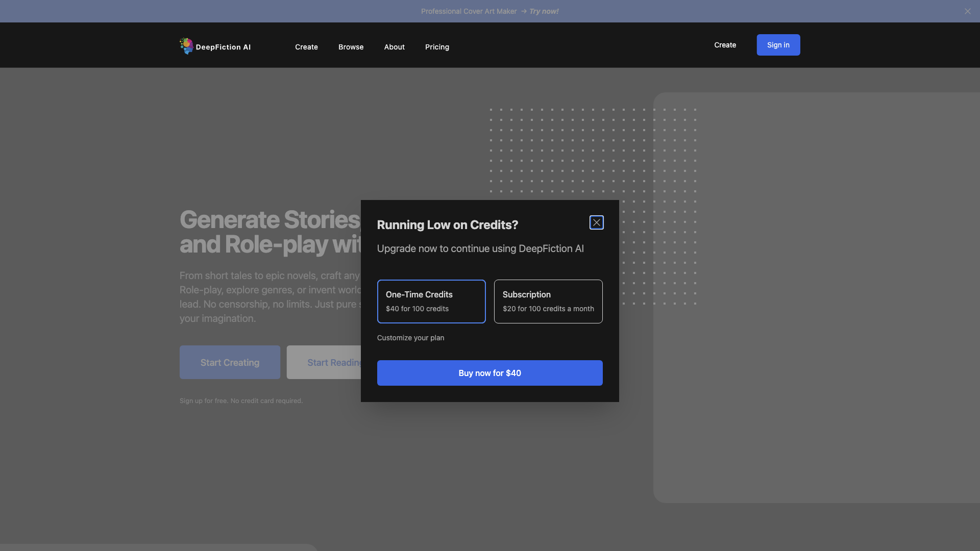Select the Subscription plan option

coord(548,301)
